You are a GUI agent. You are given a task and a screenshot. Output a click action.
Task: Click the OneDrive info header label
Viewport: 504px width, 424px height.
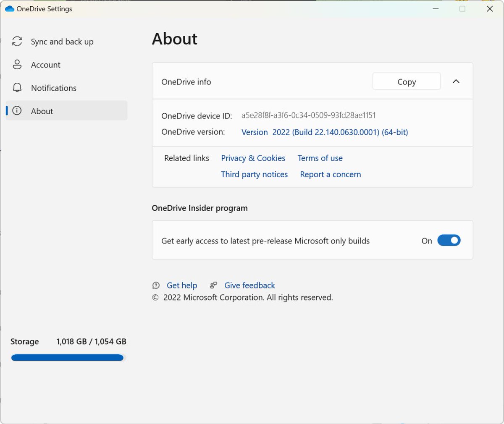(186, 82)
